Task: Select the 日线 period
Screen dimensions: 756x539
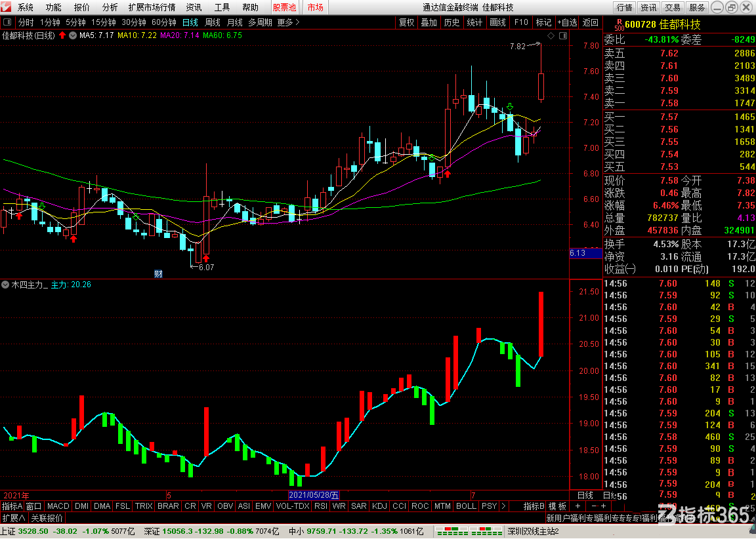Action: click(190, 23)
